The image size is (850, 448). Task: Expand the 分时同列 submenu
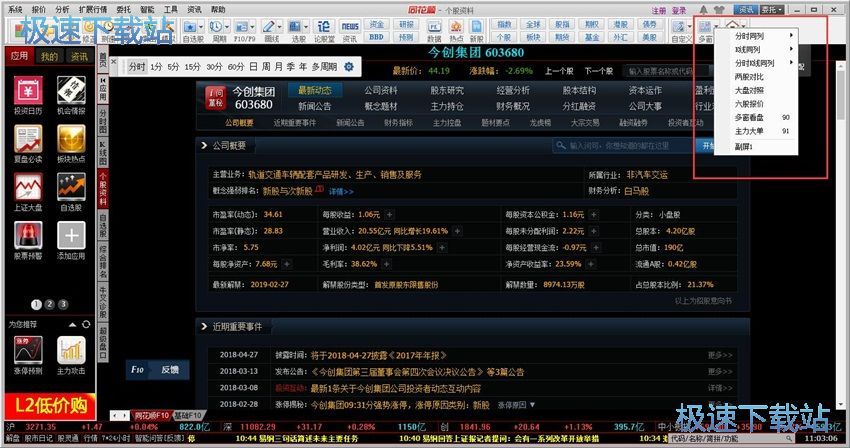(x=756, y=36)
